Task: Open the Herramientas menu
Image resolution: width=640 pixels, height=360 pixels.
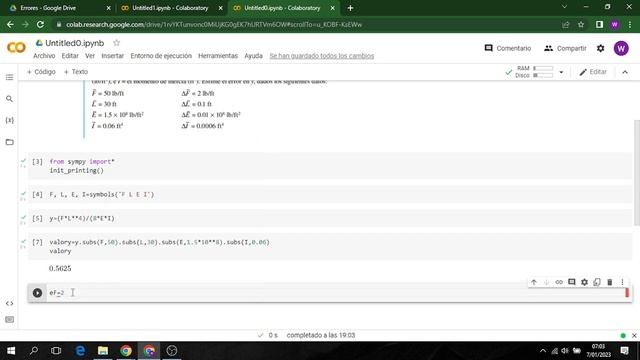Action: click(x=218, y=56)
